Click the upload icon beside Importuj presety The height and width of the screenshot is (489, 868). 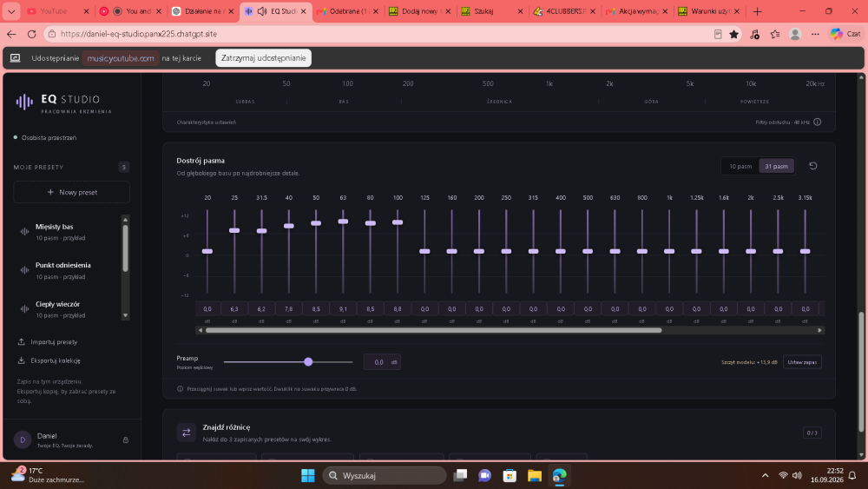(21, 341)
